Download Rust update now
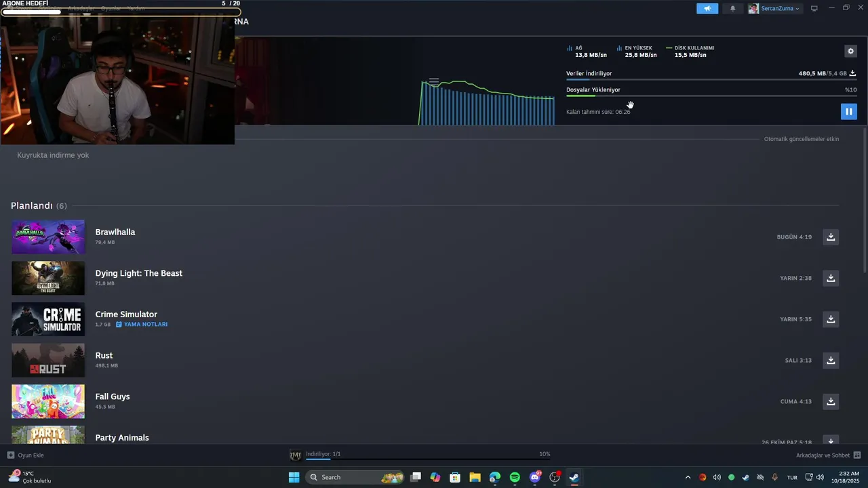This screenshot has width=868, height=488. click(x=831, y=361)
